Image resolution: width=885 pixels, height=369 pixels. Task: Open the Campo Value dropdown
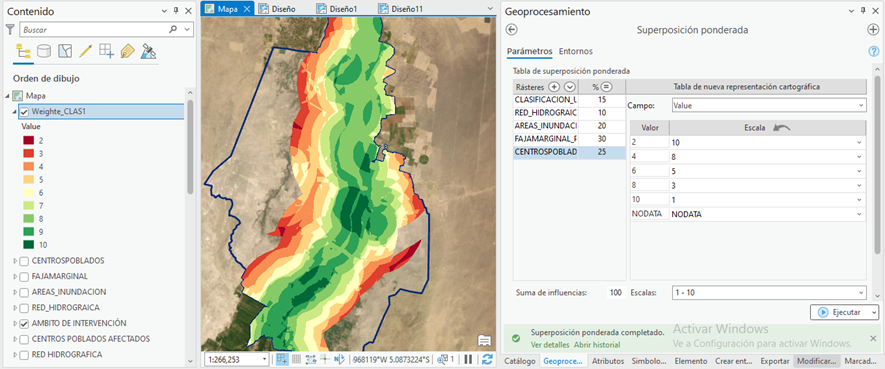(769, 105)
